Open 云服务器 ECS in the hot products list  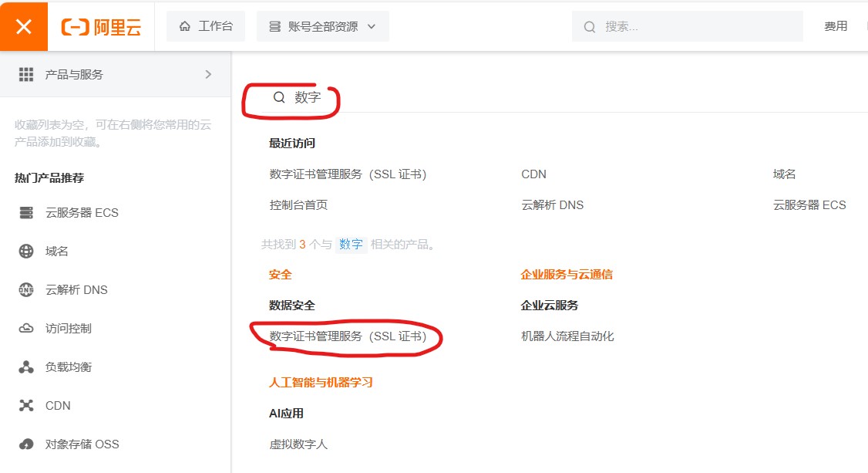point(82,213)
